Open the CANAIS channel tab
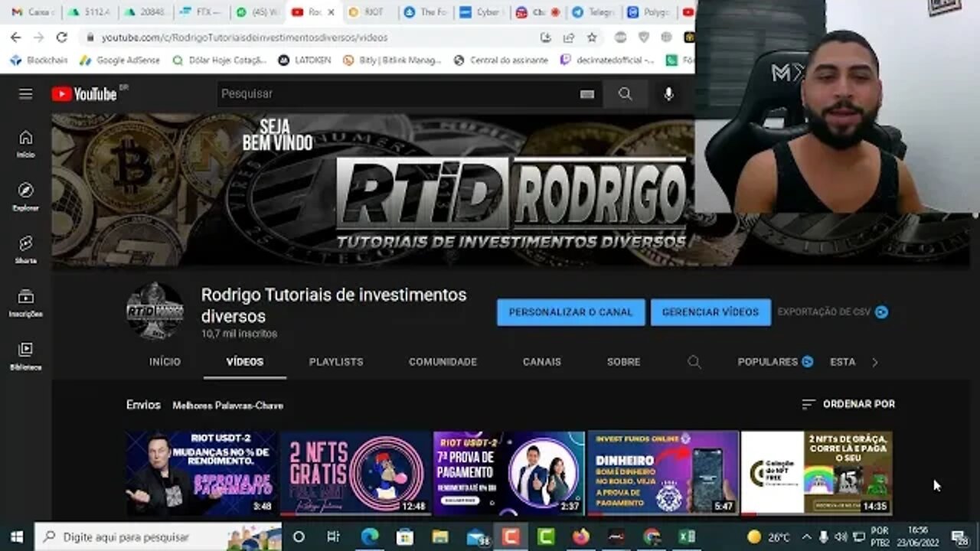This screenshot has width=980, height=551. tap(542, 362)
